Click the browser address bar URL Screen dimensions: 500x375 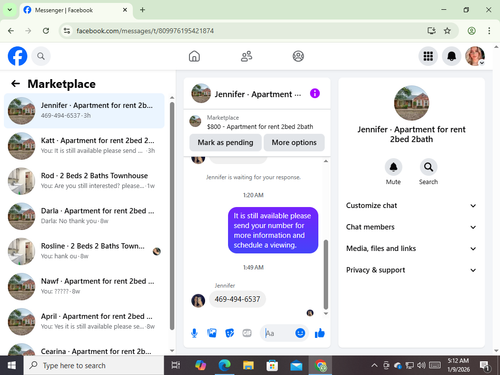(x=145, y=31)
